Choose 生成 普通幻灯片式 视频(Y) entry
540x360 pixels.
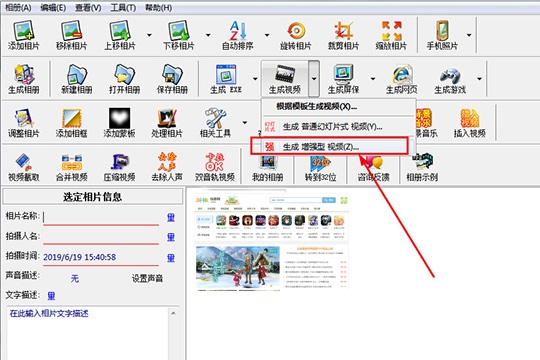pos(339,127)
